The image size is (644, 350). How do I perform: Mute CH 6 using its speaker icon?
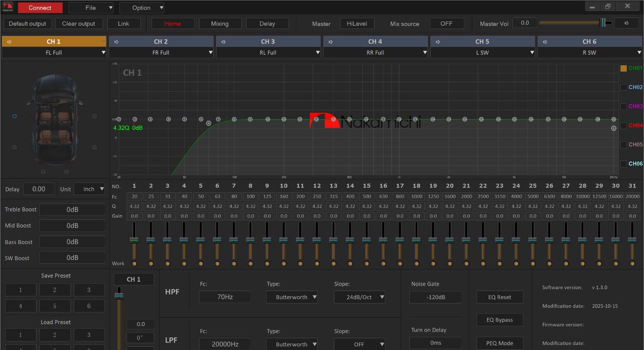pos(545,42)
